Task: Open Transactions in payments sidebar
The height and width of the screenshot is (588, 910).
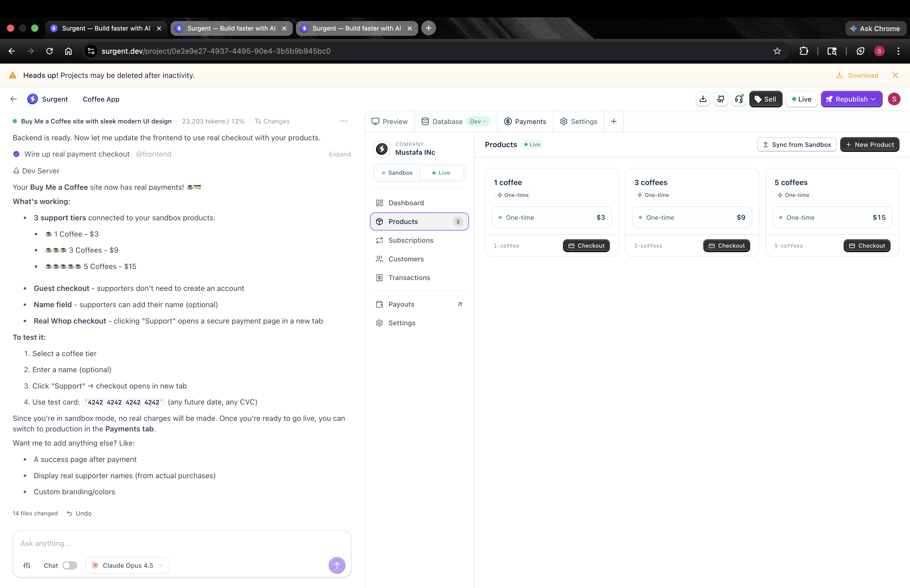Action: click(x=409, y=278)
